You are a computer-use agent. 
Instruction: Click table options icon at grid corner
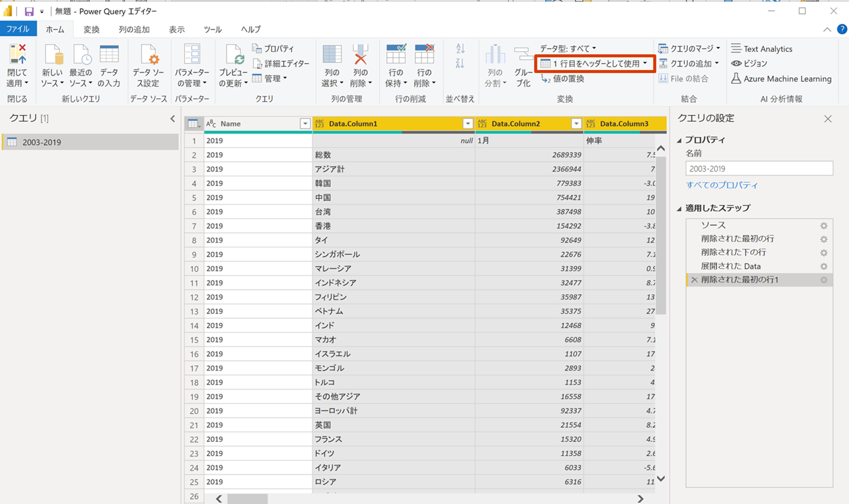point(194,124)
